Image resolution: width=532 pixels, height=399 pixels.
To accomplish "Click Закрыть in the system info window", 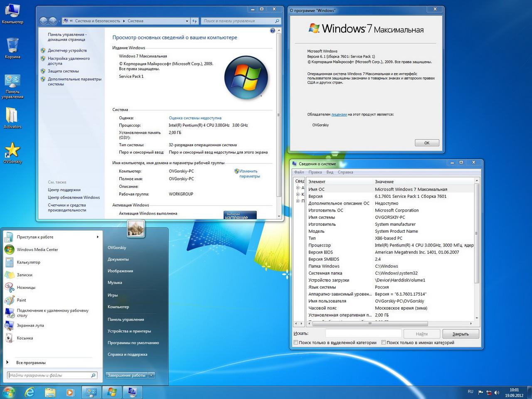I will (x=461, y=334).
